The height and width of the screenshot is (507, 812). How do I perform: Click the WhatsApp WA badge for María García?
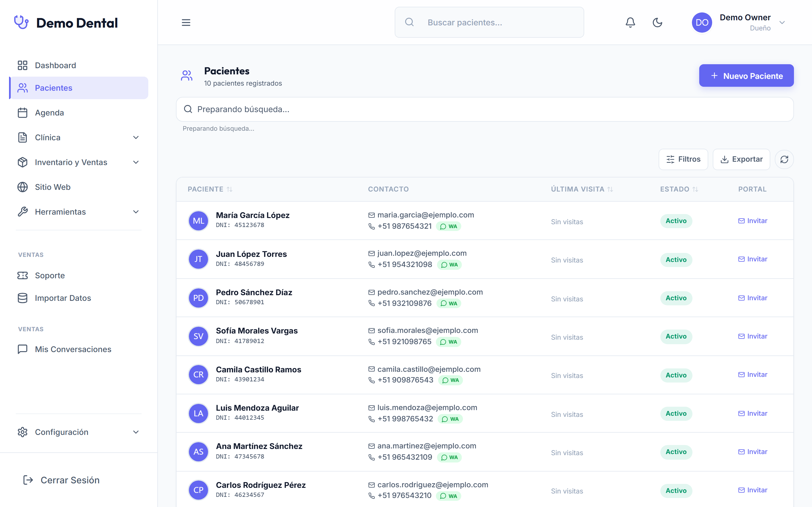point(449,226)
